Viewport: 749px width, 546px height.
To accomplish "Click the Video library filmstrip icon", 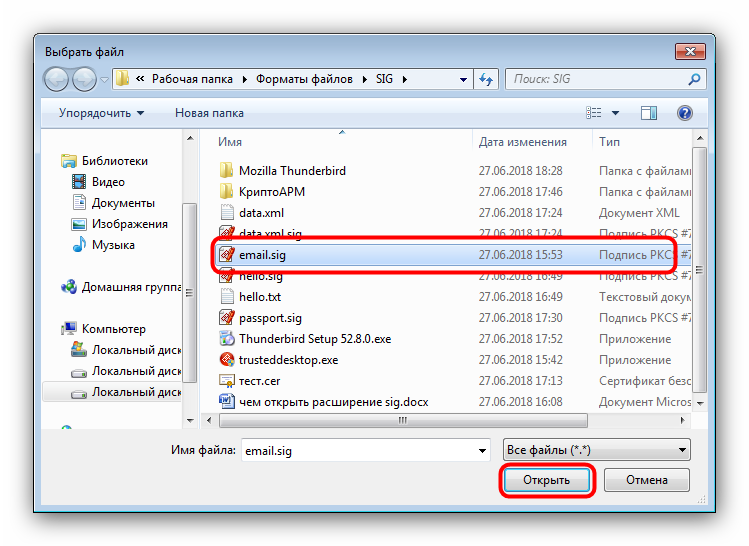I will point(79,182).
